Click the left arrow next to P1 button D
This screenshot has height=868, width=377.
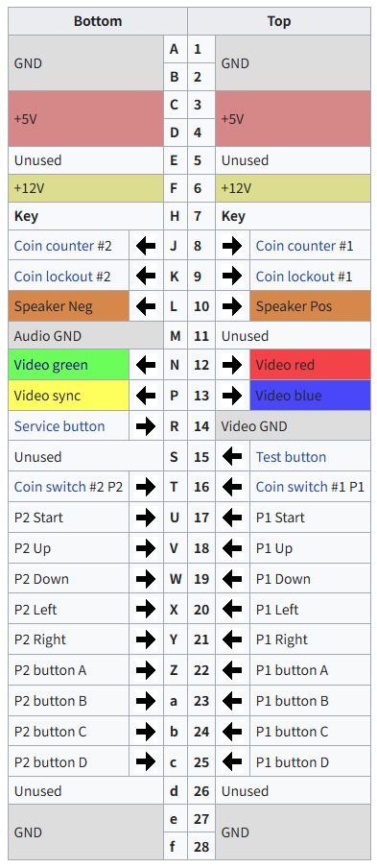pos(232,762)
